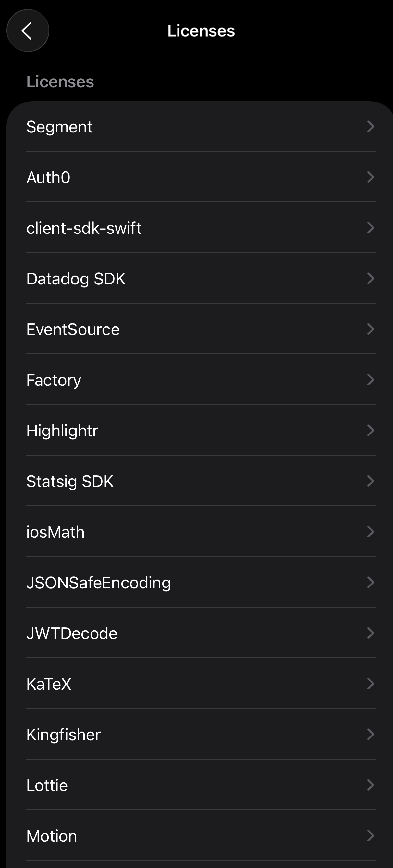Tap the back arrow button
Viewport: 393px width, 868px height.
pyautogui.click(x=28, y=31)
